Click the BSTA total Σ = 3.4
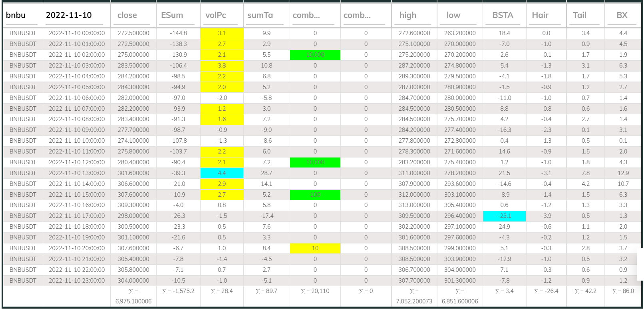 504,291
